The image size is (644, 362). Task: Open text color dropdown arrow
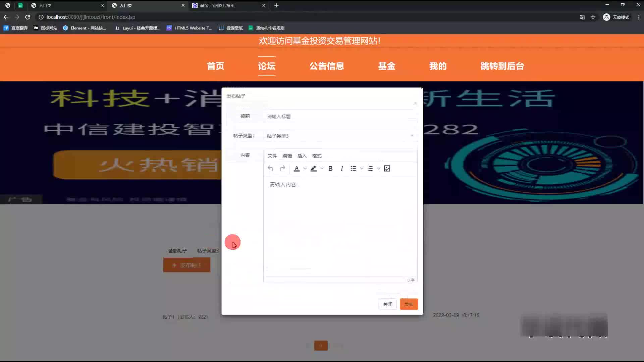tap(305, 168)
